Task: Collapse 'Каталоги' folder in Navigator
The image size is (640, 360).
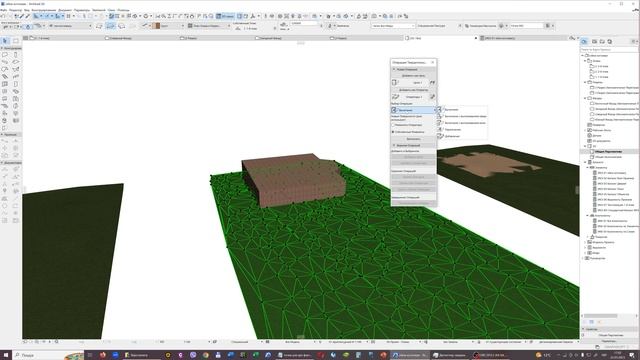Action: pyautogui.click(x=585, y=162)
